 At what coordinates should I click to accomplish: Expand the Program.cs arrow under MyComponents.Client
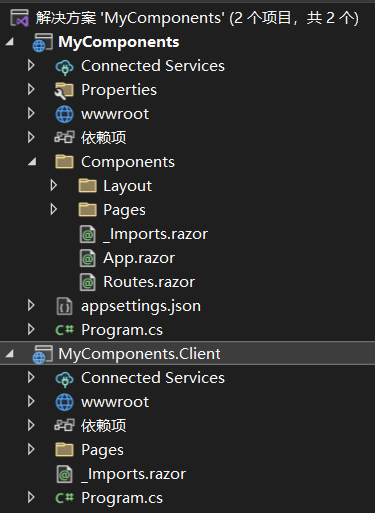pyautogui.click(x=31, y=497)
